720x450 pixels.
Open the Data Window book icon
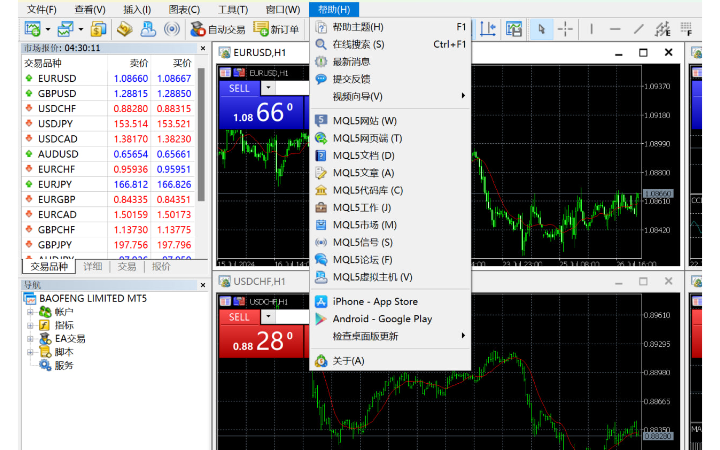[x=124, y=29]
